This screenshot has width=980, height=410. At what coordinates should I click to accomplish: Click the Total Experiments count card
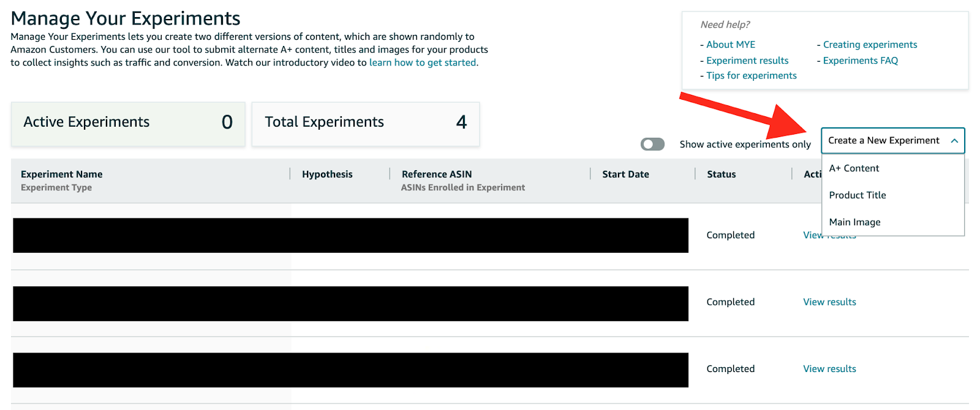[366, 123]
